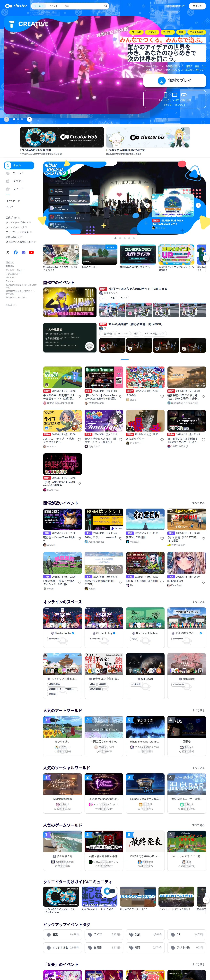Open ヘルプ link in sidebar
This screenshot has height=980, width=210.
pos(9,207)
